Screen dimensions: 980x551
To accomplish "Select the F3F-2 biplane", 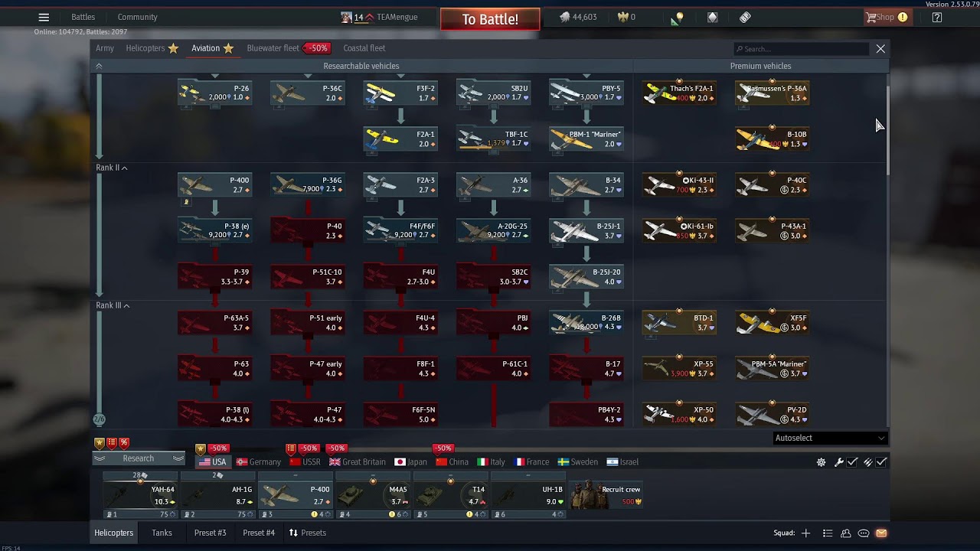I will point(400,93).
